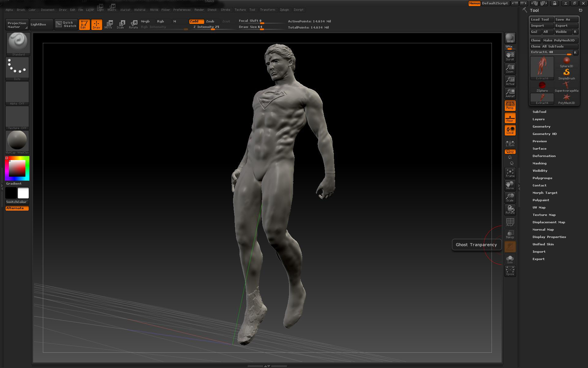Open the Transform menu

[268, 10]
